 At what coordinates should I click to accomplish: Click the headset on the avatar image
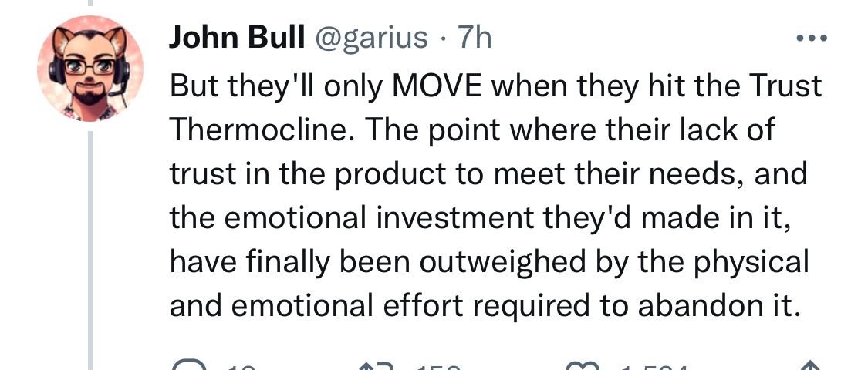[x=55, y=71]
